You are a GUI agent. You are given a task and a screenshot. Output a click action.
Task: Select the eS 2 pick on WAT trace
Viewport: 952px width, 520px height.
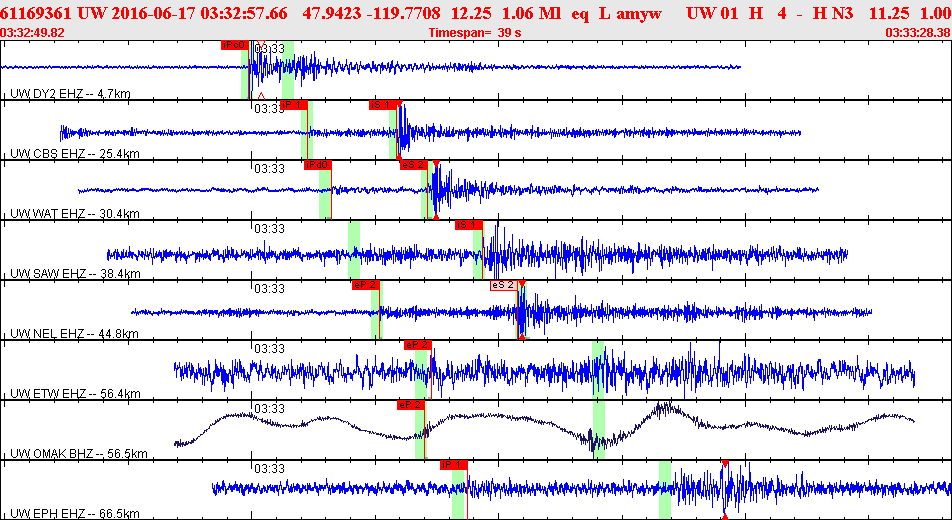[413, 165]
